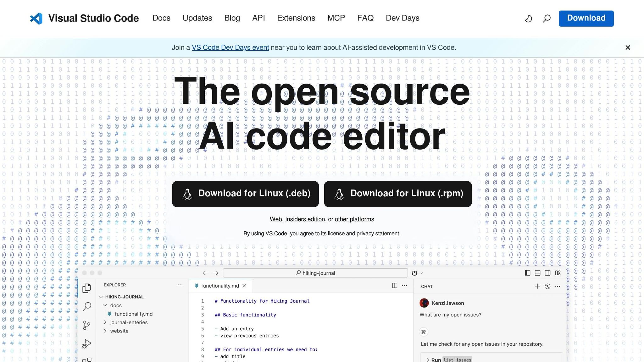The width and height of the screenshot is (644, 362).
Task: Click the forward arrow in the editor title bar
Action: point(215,273)
